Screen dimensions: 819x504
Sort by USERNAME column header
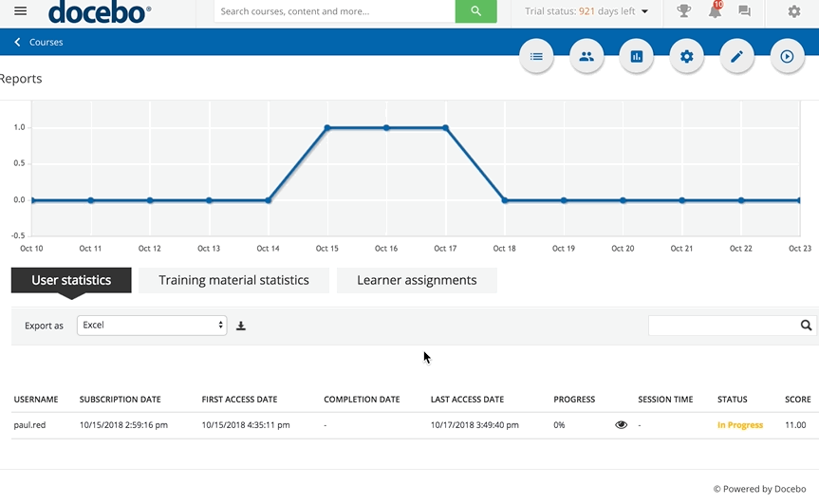(x=36, y=400)
